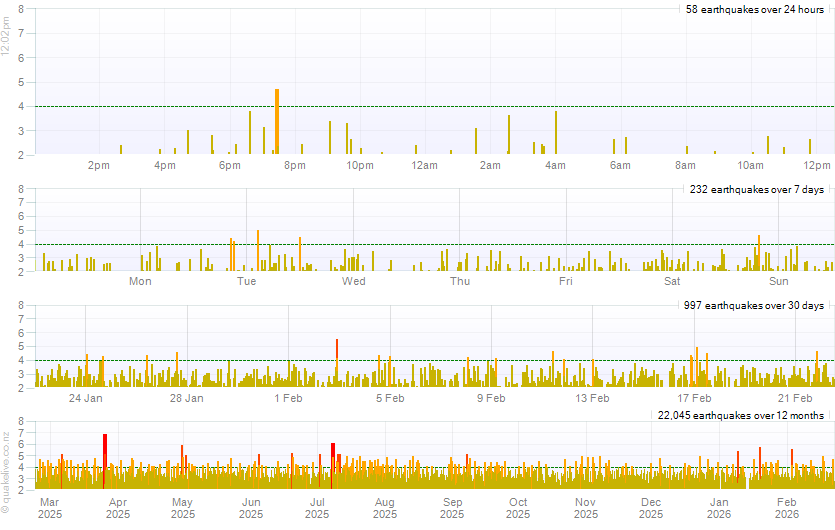Click the tall red bar in July 2025
This screenshot has width=835, height=530.
click(x=332, y=464)
